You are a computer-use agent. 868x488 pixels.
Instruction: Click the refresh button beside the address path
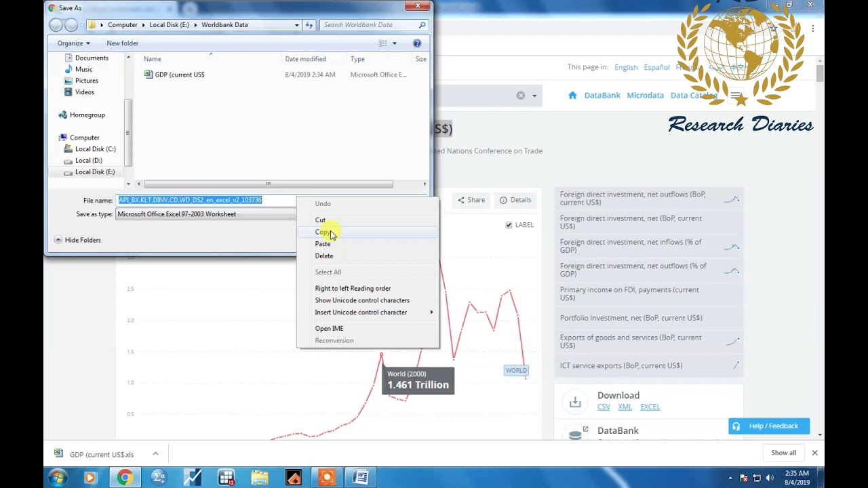click(309, 25)
